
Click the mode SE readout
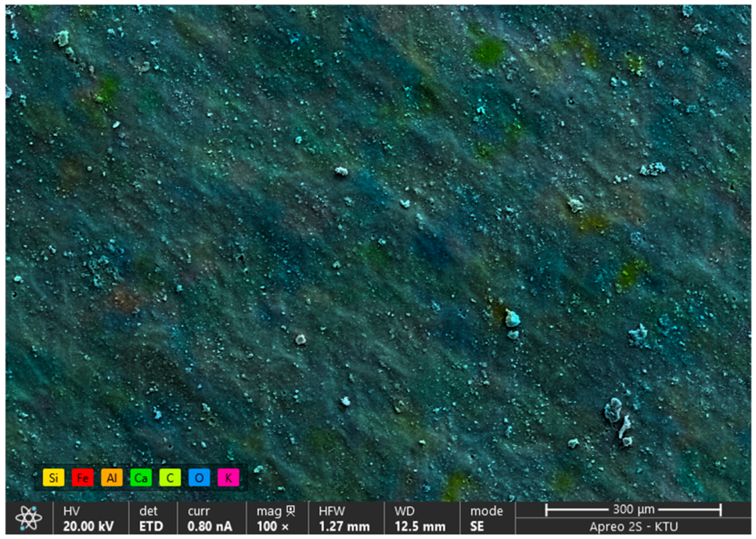point(487,518)
